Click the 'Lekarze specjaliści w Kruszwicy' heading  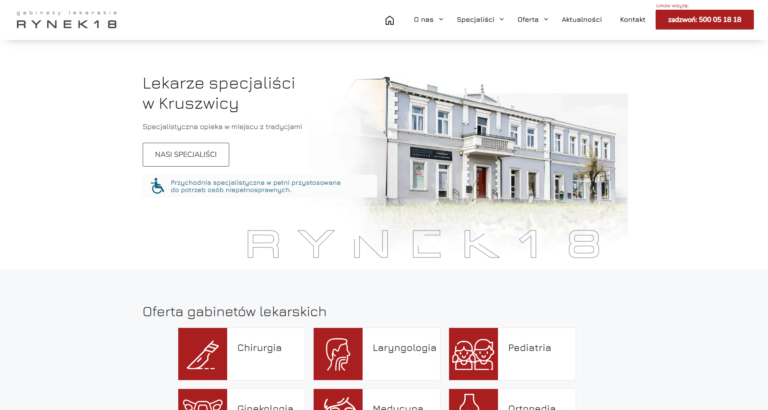point(218,93)
